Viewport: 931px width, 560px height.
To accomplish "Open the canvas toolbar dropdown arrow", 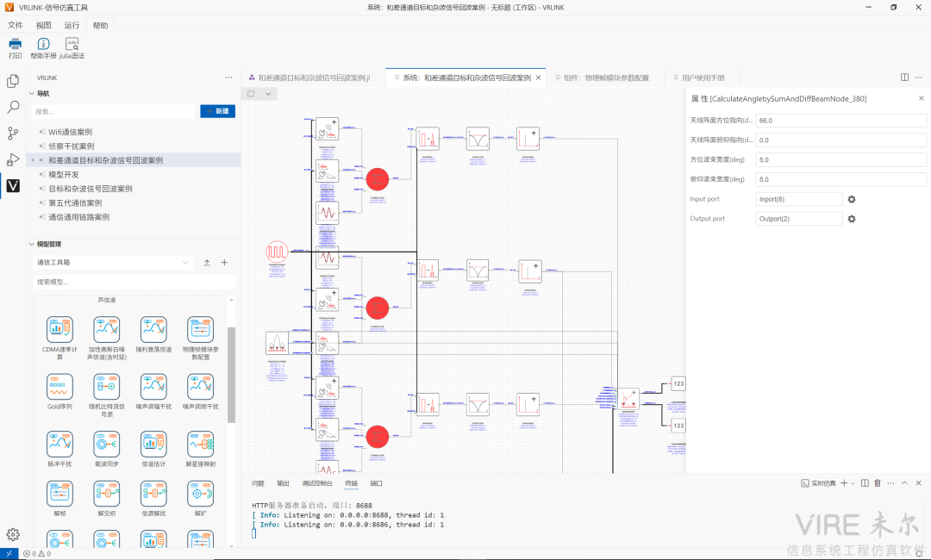I will 268,94.
